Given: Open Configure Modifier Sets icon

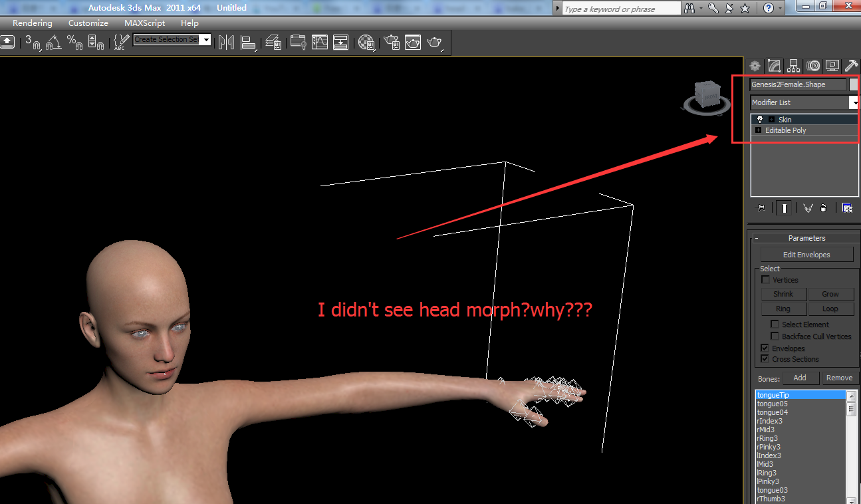Looking at the screenshot, I should pos(847,208).
